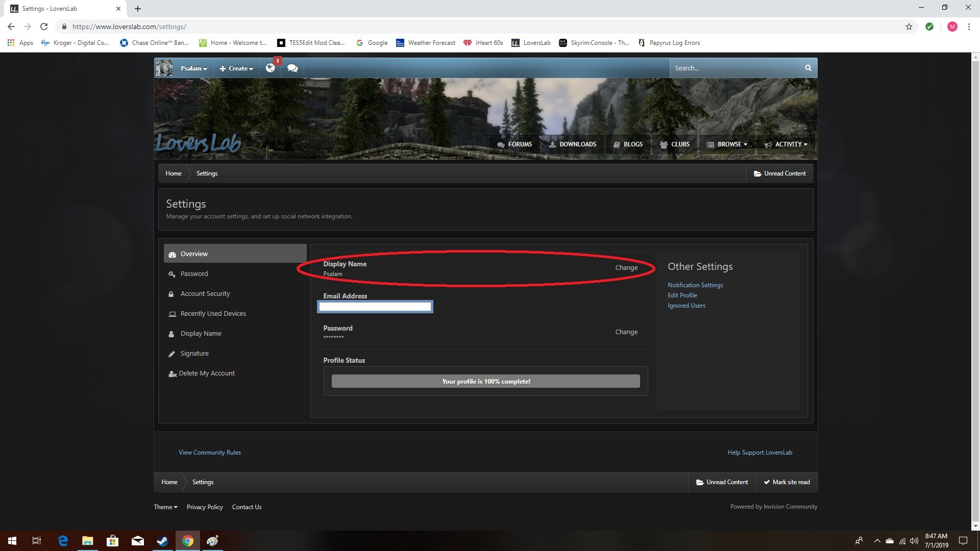Image resolution: width=980 pixels, height=551 pixels.
Task: Bookmark this page with star icon
Action: 909,27
